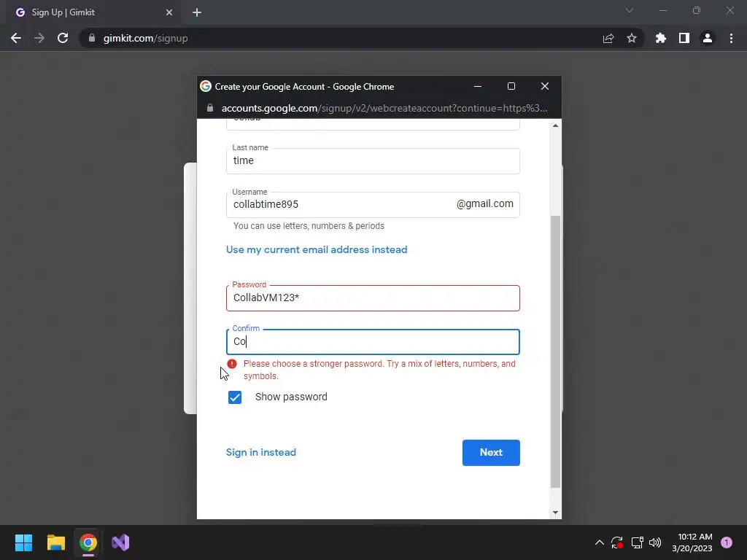The image size is (747, 560).
Task: Go back in the main Chrome window
Action: click(x=16, y=38)
